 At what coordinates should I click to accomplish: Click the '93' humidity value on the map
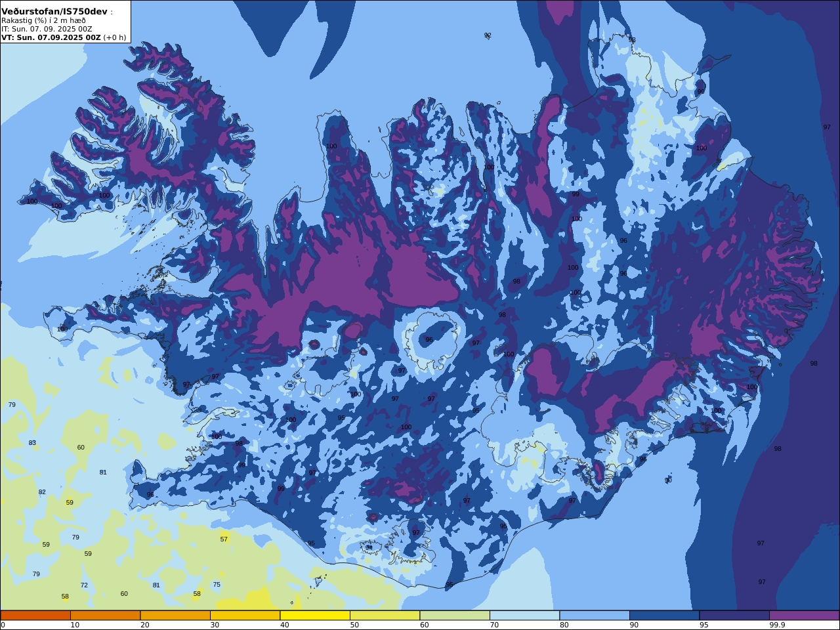point(632,40)
